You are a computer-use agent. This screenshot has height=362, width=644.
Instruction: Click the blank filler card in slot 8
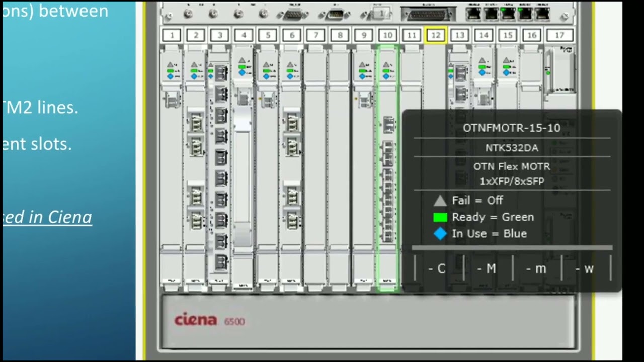click(x=340, y=167)
